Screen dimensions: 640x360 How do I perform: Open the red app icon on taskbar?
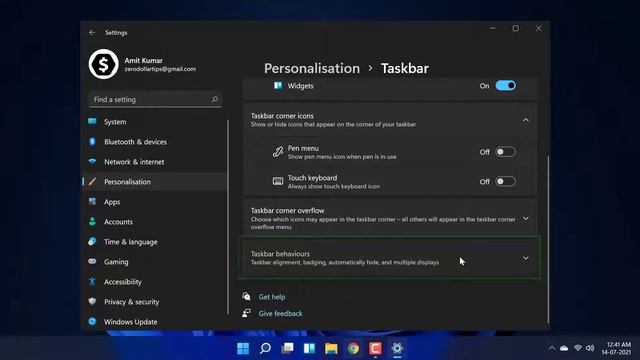375,348
